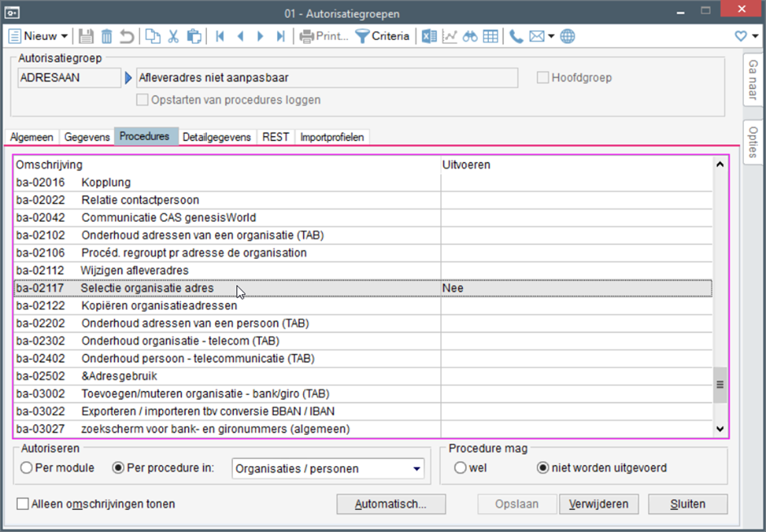
Task: Select row ba-02112 Wijzigen afleveradres
Action: click(x=363, y=270)
